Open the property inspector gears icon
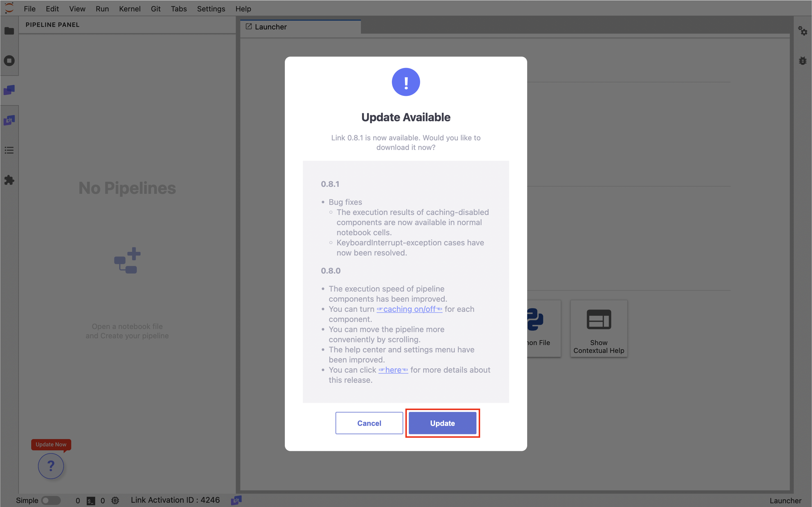Image resolution: width=812 pixels, height=507 pixels. point(802,31)
